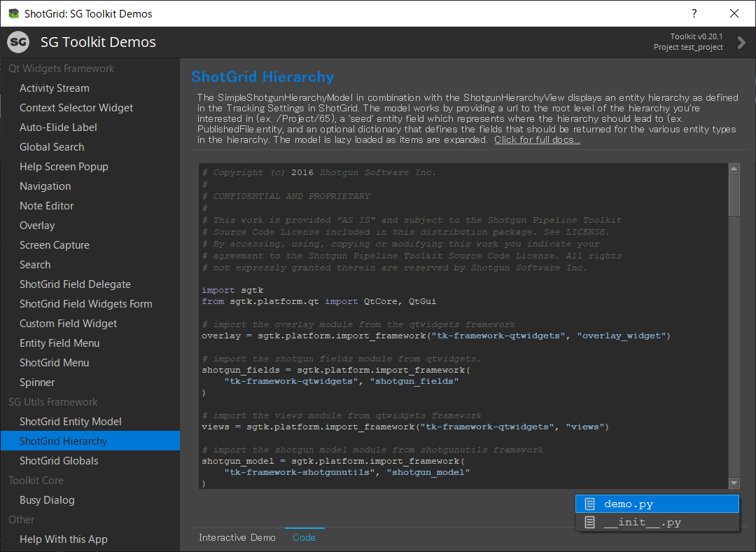This screenshot has width=756, height=552.
Task: Click the SG Toolkit Demos header title
Action: [99, 42]
